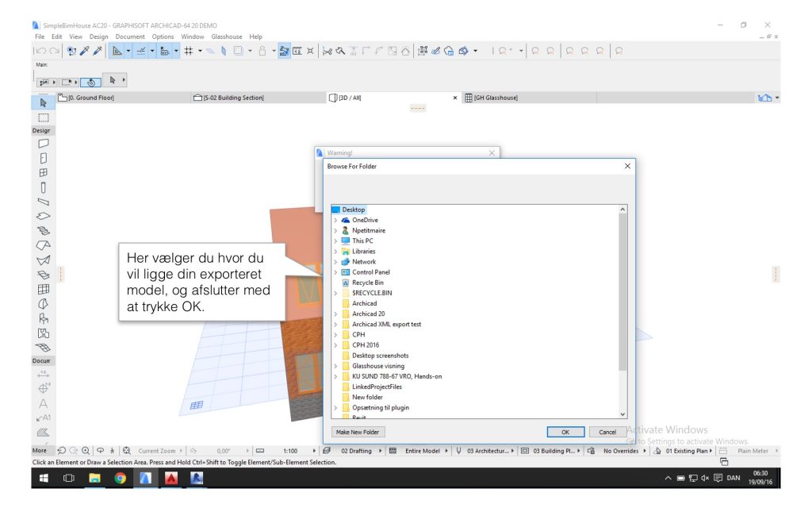Select the Window tool
The height and width of the screenshot is (508, 812).
point(43,172)
